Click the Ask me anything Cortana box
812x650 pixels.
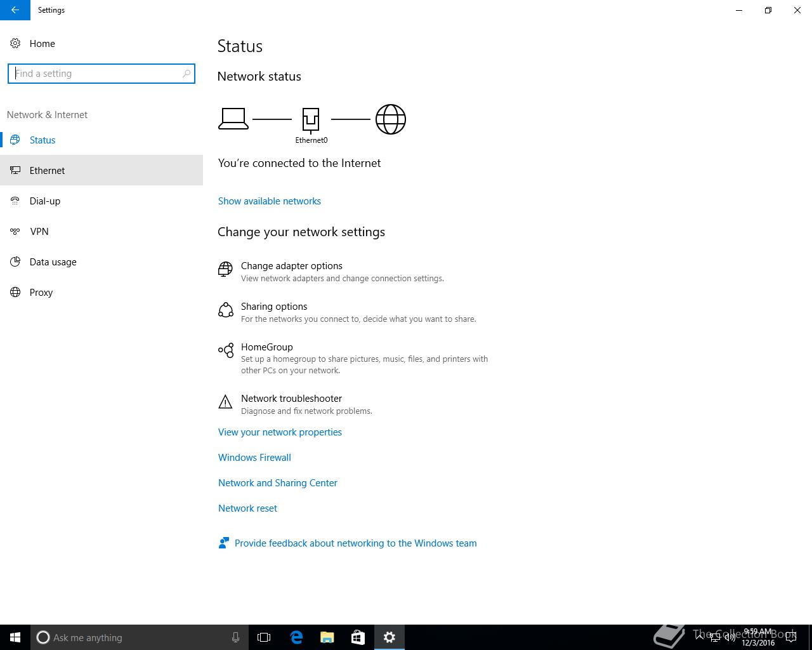(140, 637)
